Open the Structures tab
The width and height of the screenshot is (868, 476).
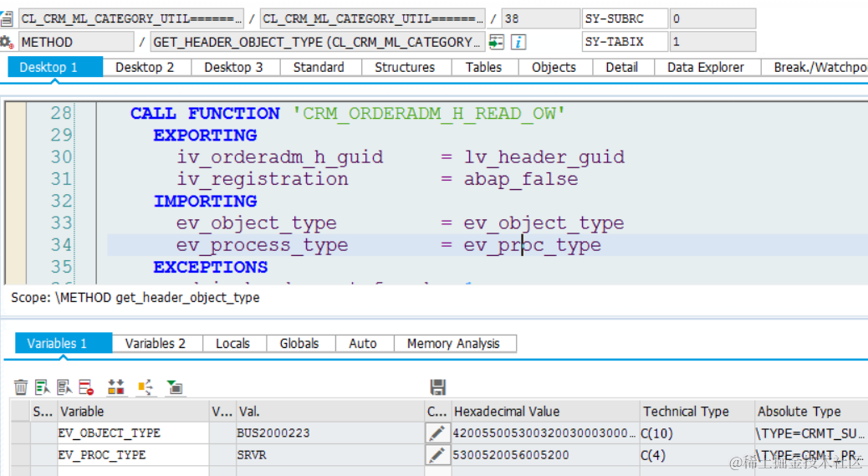click(x=405, y=68)
